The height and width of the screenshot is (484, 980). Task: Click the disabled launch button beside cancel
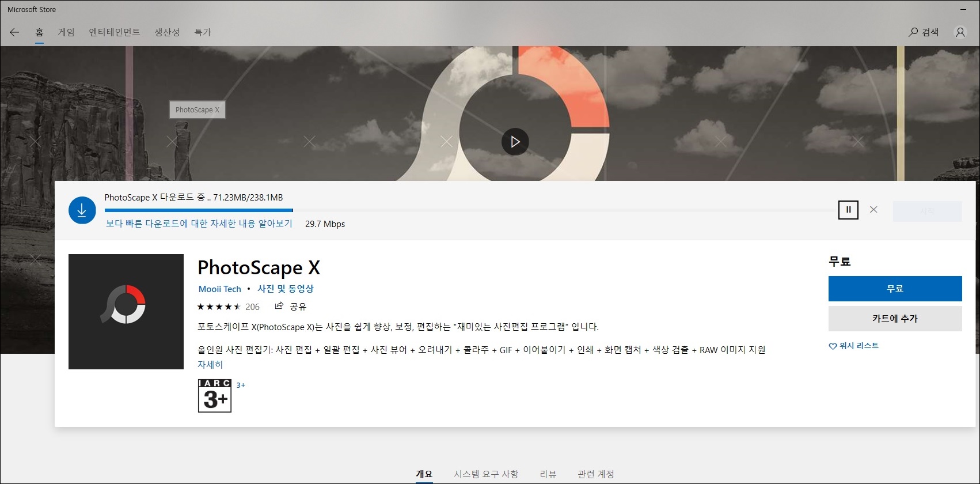(927, 211)
